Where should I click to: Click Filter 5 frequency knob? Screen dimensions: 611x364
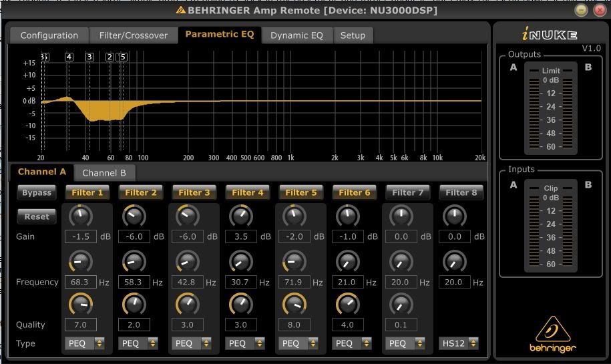pos(294,262)
